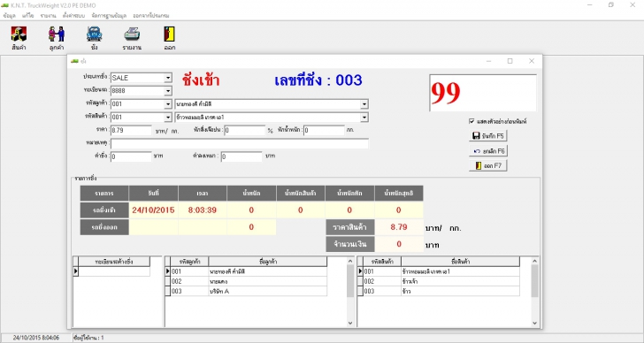Open the ออกจากโปรแกรม menu

point(150,16)
